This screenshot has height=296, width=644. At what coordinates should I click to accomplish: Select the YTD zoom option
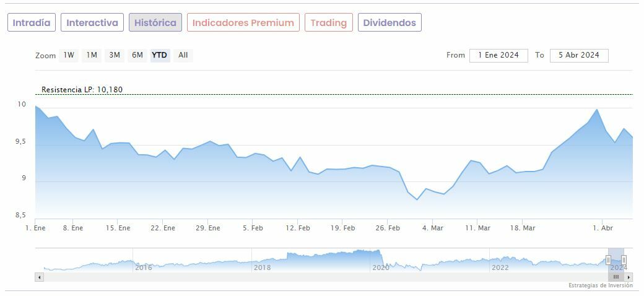tap(160, 55)
